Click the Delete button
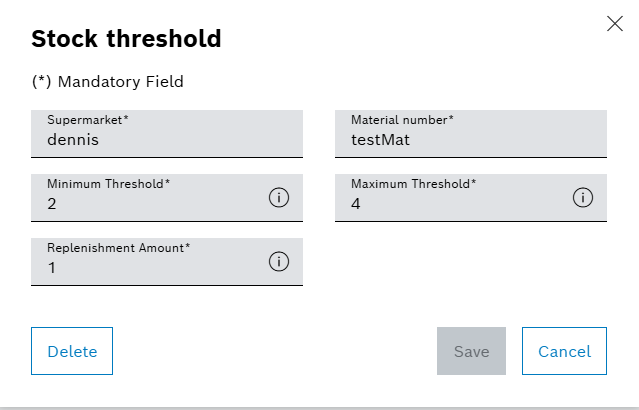 (x=72, y=351)
